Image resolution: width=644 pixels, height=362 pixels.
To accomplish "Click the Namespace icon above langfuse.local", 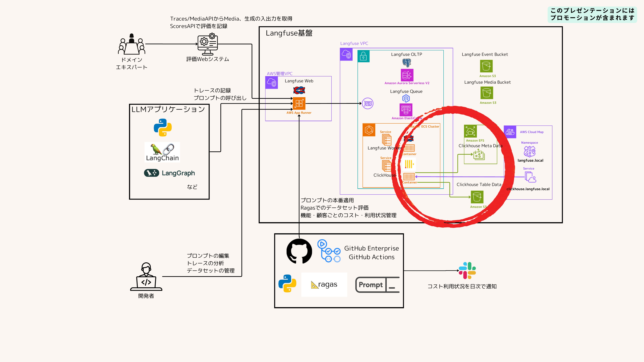I will [530, 151].
